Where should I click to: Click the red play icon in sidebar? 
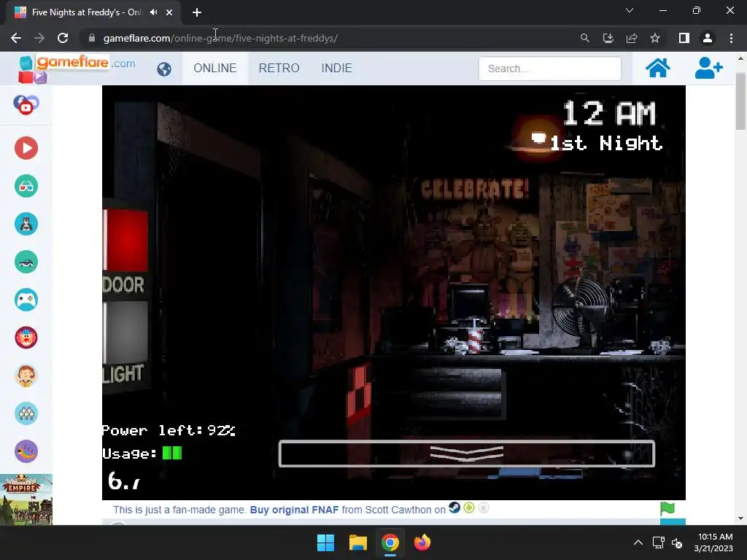click(26, 148)
